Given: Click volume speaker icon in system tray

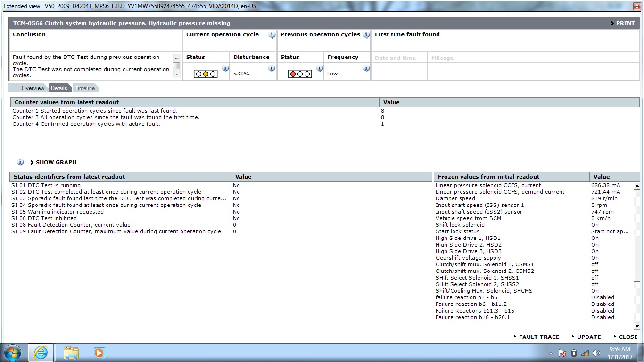Looking at the screenshot, I should click(x=596, y=353).
